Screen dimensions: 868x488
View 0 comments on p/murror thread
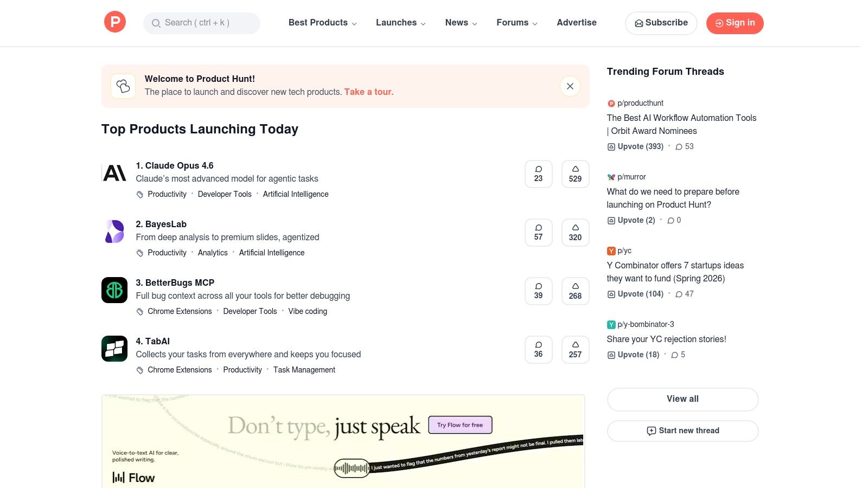674,220
